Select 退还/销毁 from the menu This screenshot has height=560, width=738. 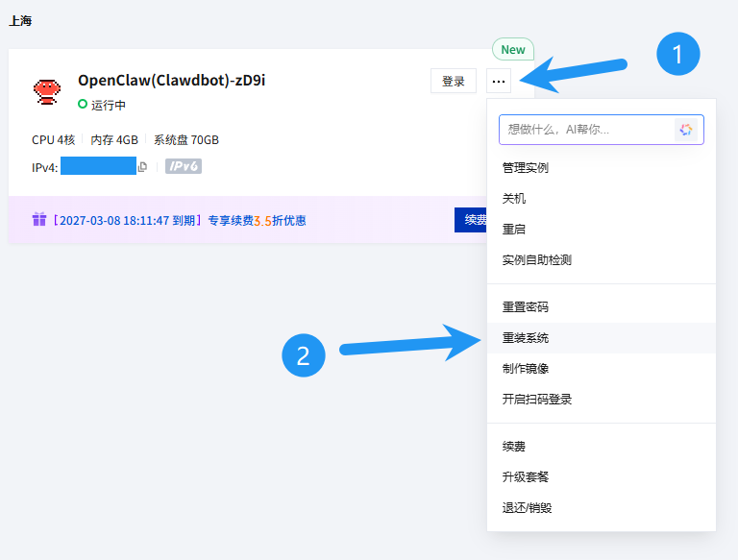tap(528, 508)
